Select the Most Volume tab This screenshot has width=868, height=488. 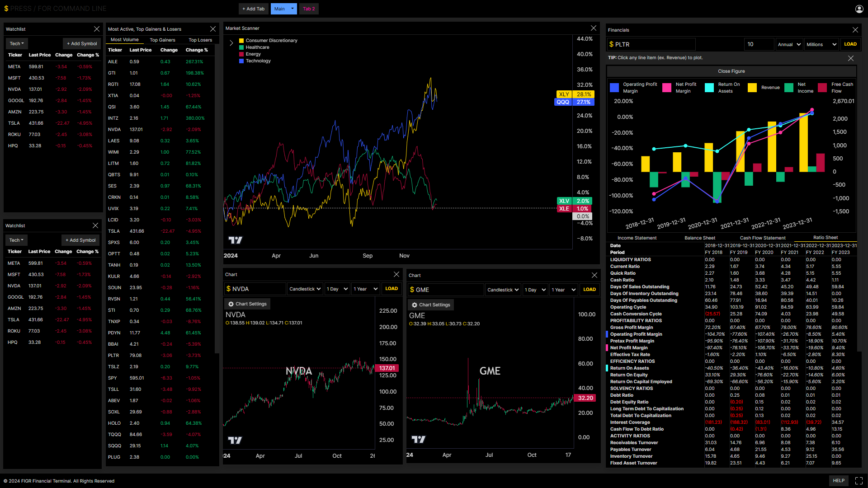[x=125, y=40]
